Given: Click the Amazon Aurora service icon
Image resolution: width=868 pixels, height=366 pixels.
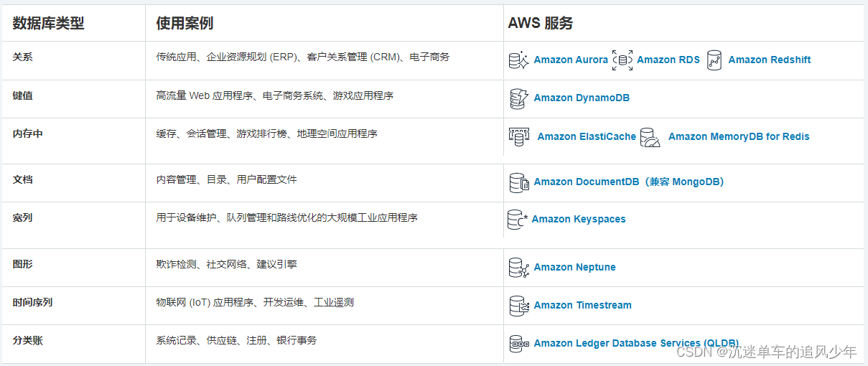Looking at the screenshot, I should 518,60.
